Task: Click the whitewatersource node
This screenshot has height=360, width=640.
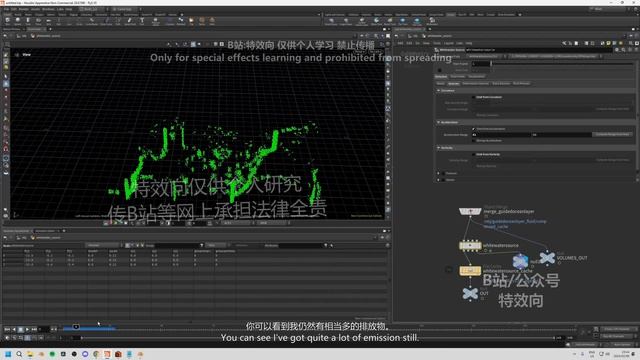Action: [470, 246]
